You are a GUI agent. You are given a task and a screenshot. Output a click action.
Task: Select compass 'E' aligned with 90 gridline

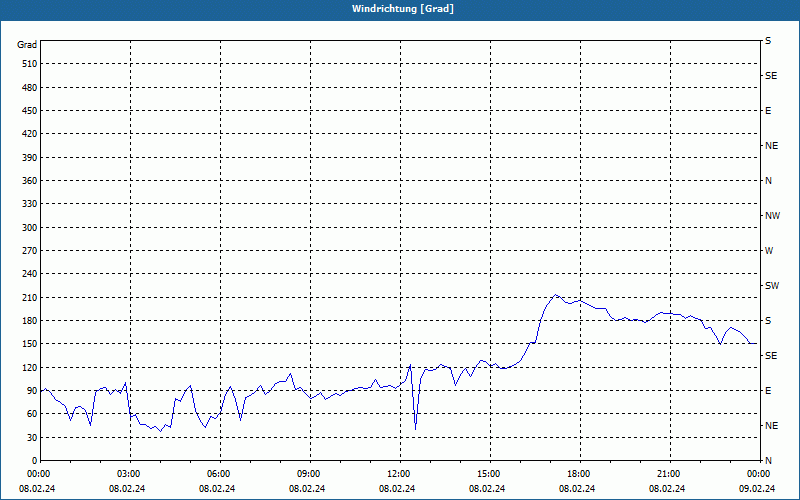pos(768,391)
